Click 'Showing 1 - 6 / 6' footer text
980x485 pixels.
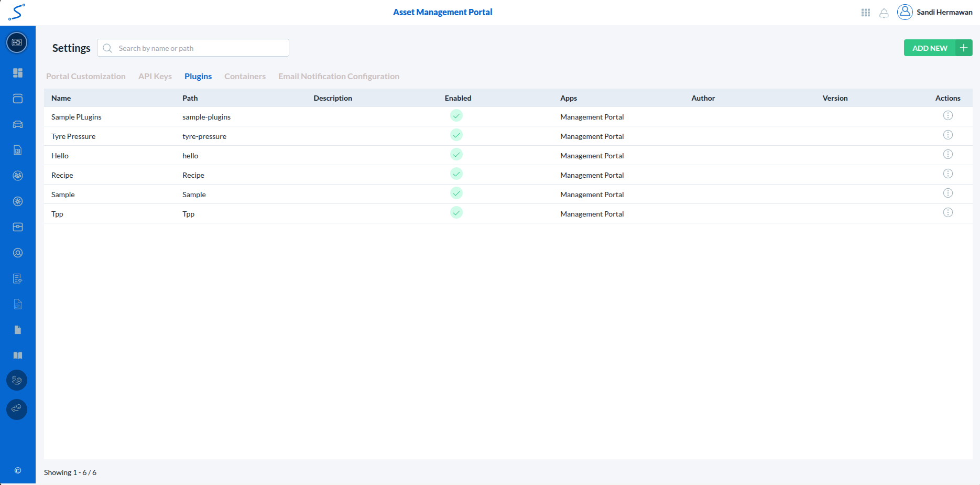click(x=70, y=472)
